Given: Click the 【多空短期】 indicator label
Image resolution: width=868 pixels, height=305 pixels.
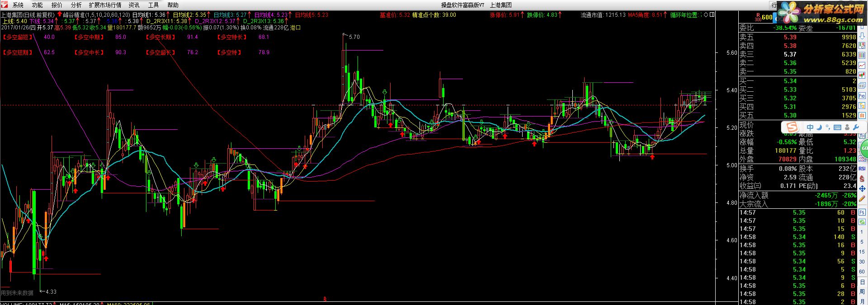Looking at the screenshot, I should [18, 52].
